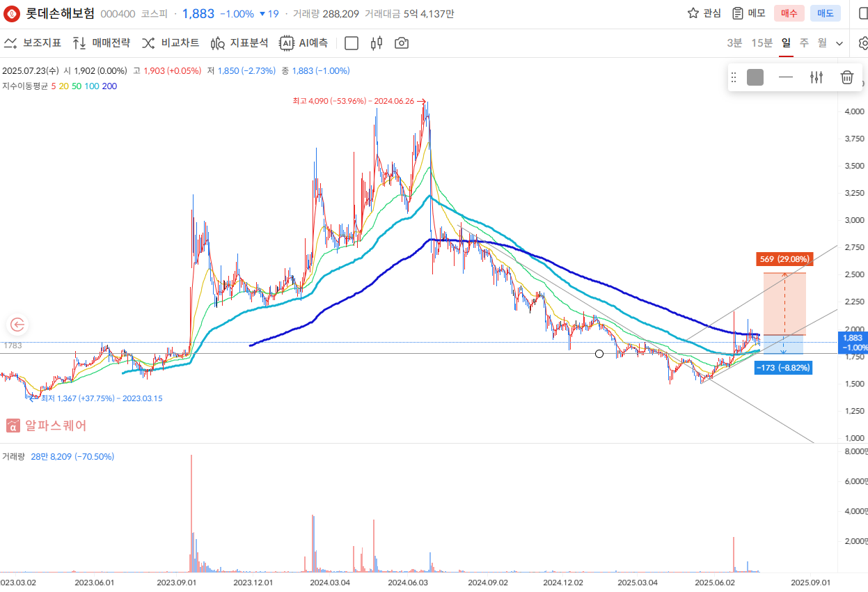Click the red 5 moving average legend number
868x592 pixels.
[53, 86]
